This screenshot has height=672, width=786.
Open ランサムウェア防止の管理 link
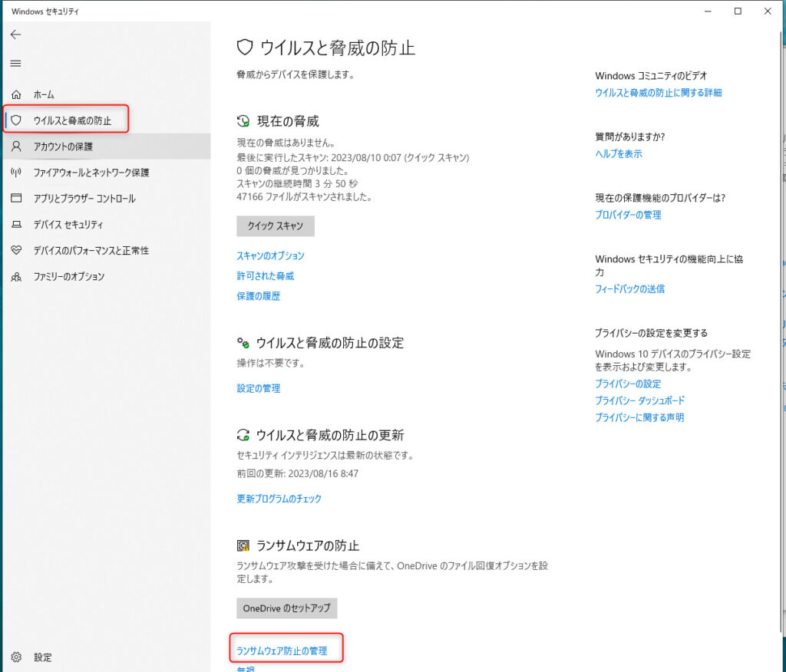click(x=281, y=651)
